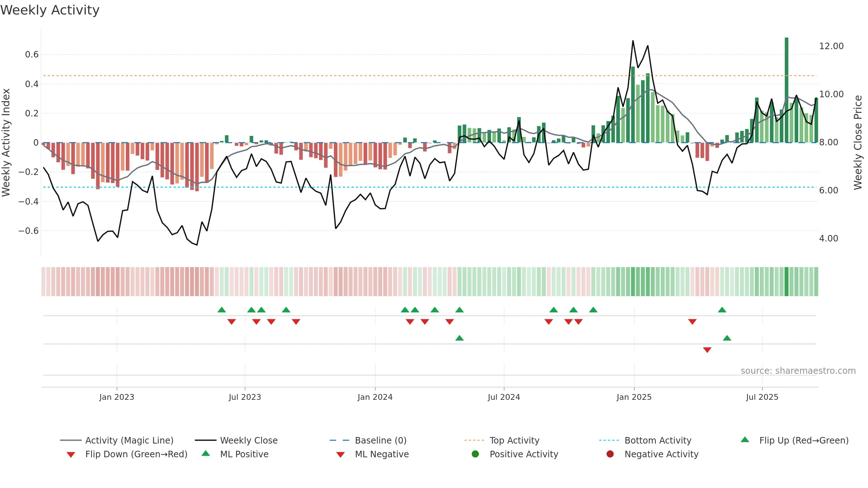The height and width of the screenshot is (488, 868).
Task: Click the green triangle icon beside Flip Up legend
Action: (745, 440)
